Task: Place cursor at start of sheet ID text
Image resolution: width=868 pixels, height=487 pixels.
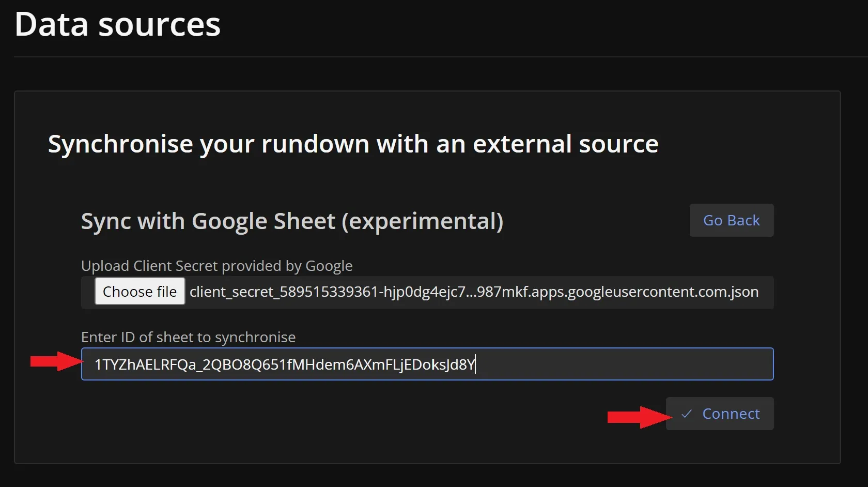Action: [95, 364]
